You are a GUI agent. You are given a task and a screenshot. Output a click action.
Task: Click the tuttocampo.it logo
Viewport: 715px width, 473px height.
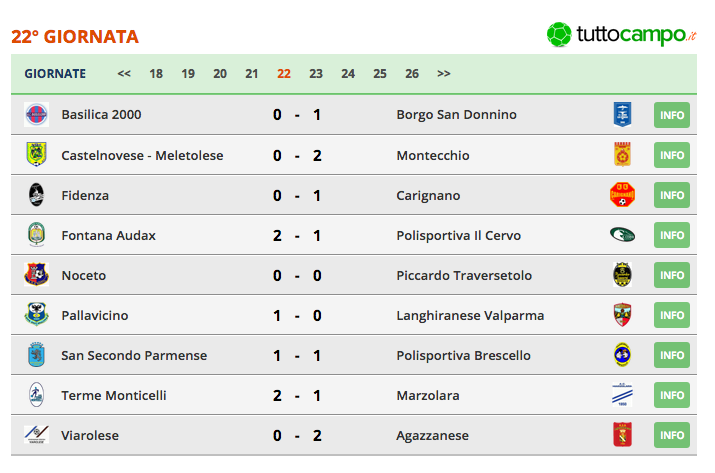click(x=622, y=35)
